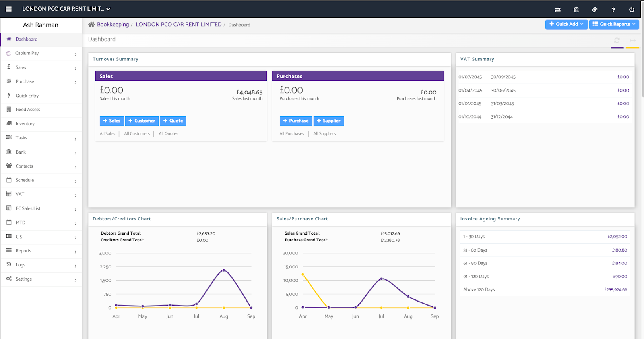Open the All Suppliers link
Viewport: 644px width, 339px height.
324,134
